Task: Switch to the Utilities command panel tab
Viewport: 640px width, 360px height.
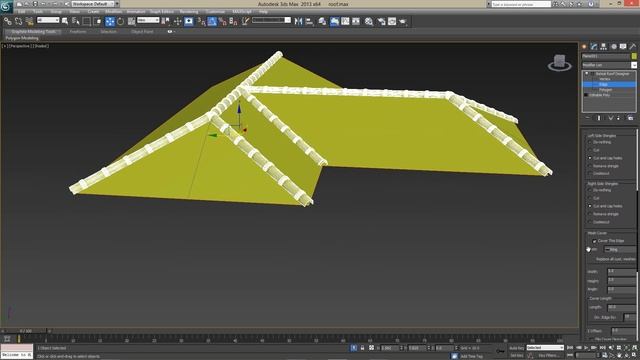Action: point(633,47)
